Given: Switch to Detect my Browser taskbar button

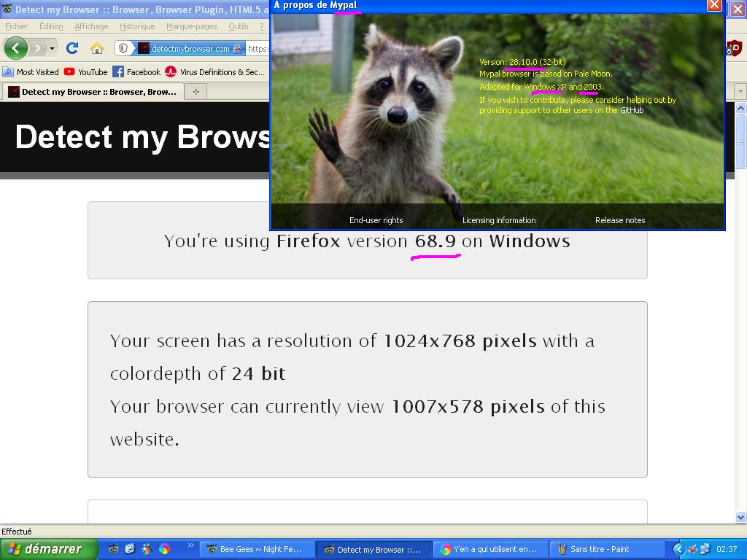Looking at the screenshot, I should pyautogui.click(x=374, y=550).
